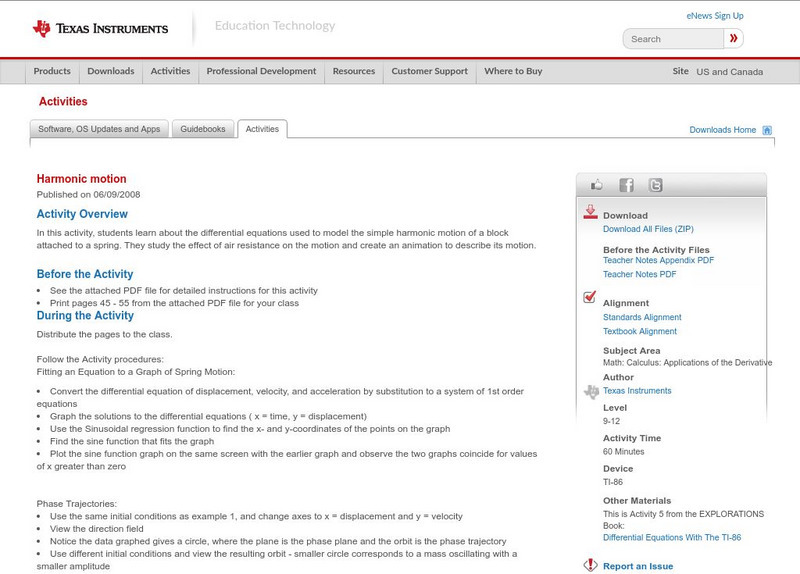This screenshot has width=800, height=574.
Task: Click the Texas Instruments logo
Action: [100, 29]
